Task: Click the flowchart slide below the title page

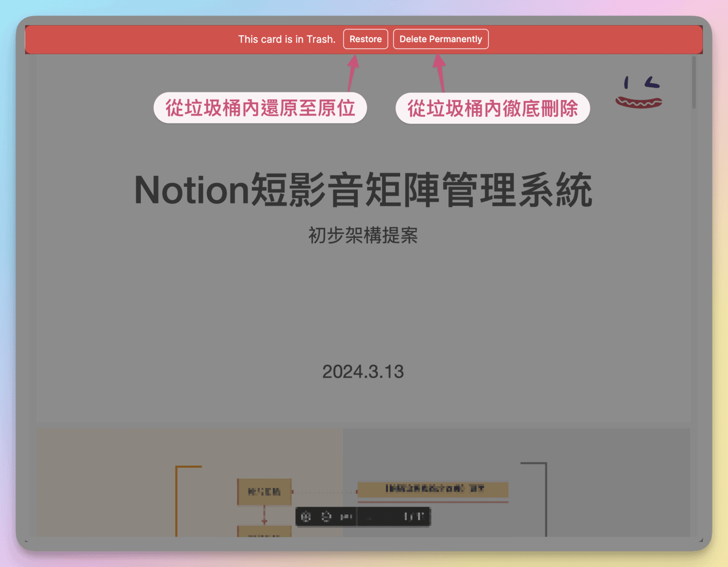Action: click(363, 482)
